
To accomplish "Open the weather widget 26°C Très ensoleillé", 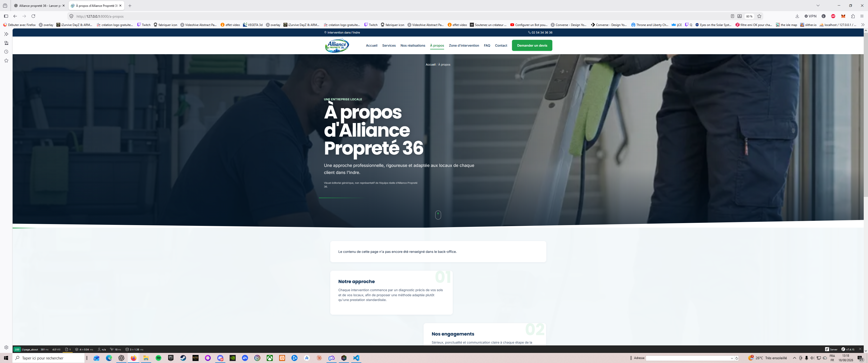I will click(768, 358).
